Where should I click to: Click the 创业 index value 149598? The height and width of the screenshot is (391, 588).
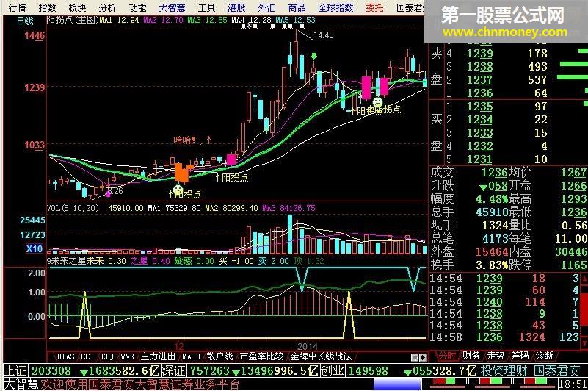click(368, 371)
